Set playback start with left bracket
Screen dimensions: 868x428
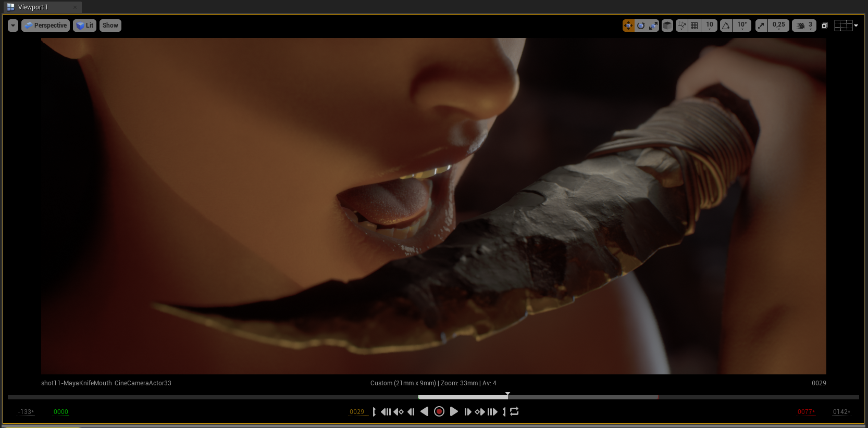(374, 412)
